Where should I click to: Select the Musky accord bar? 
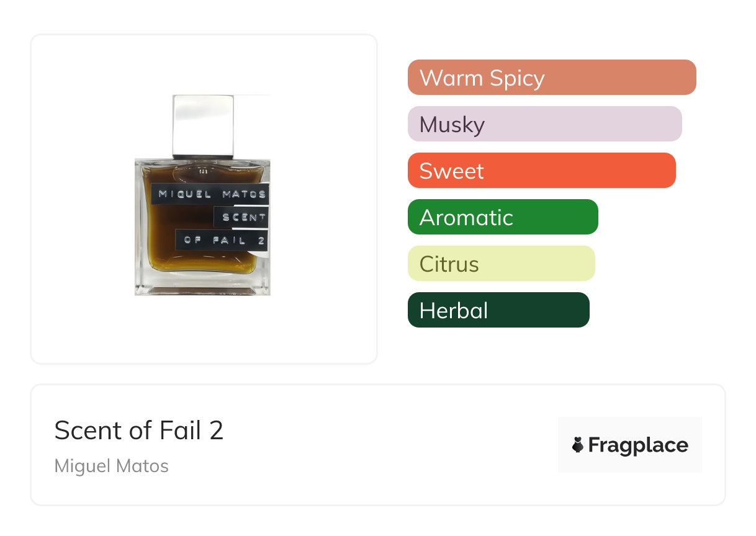click(x=545, y=124)
